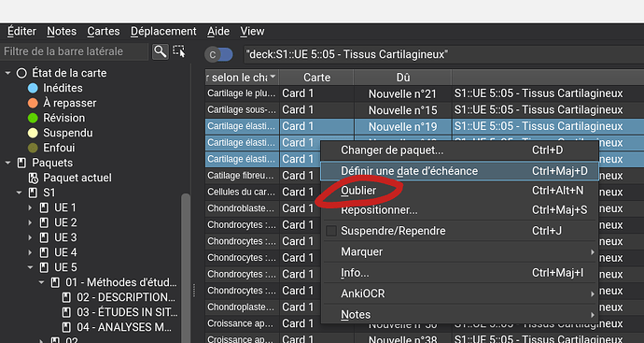Click the 02 - DESCRIPTION deck icon

[x=66, y=297]
